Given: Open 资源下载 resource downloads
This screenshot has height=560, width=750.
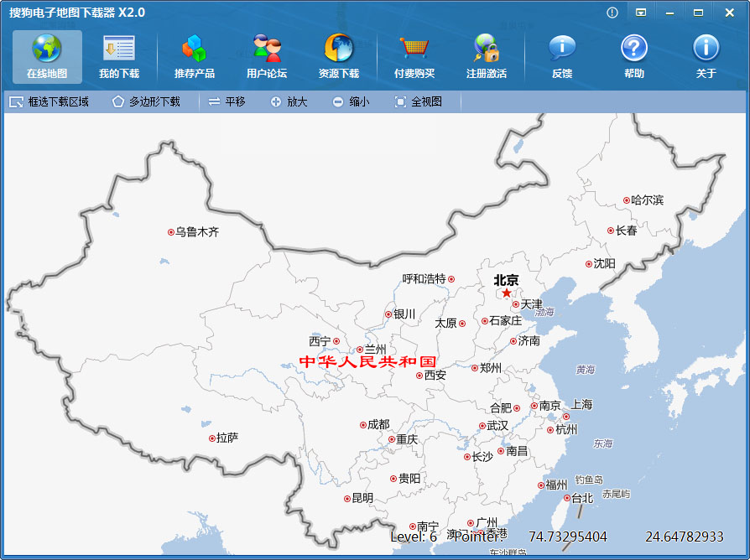Looking at the screenshot, I should [x=339, y=56].
